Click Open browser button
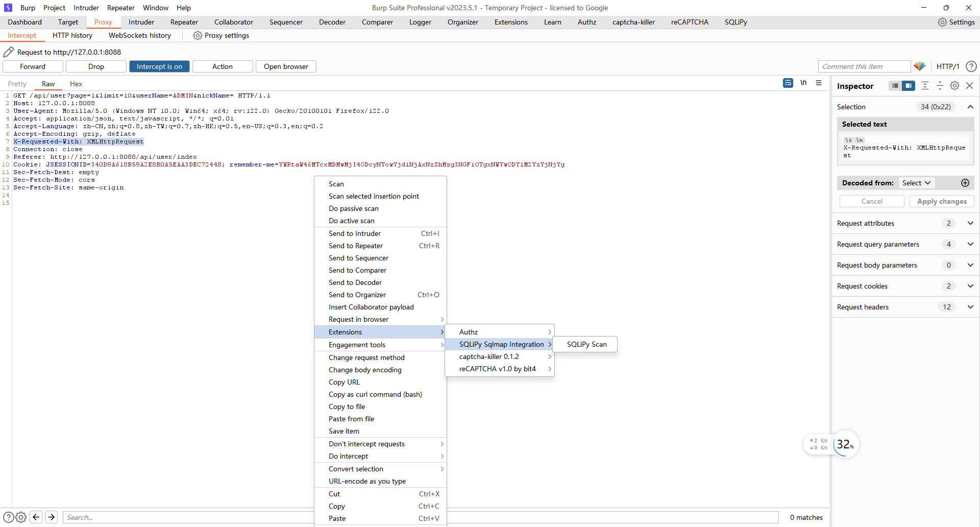Viewport: 980px width, 527px height. 286,66
